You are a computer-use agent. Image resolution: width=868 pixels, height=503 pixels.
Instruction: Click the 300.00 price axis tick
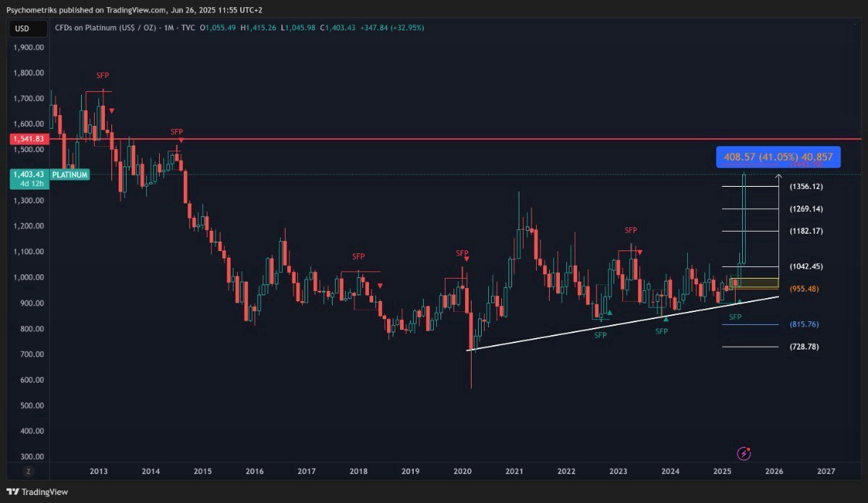coord(32,457)
